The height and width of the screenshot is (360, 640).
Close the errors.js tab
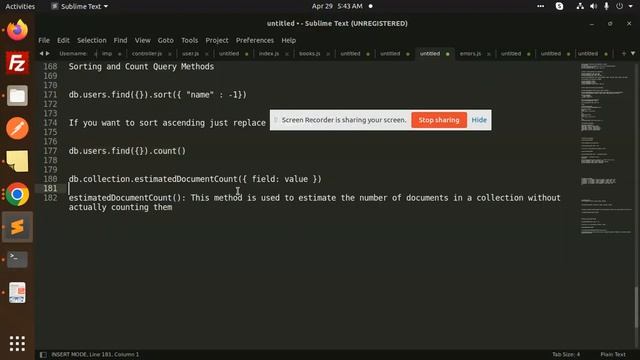pos(489,54)
